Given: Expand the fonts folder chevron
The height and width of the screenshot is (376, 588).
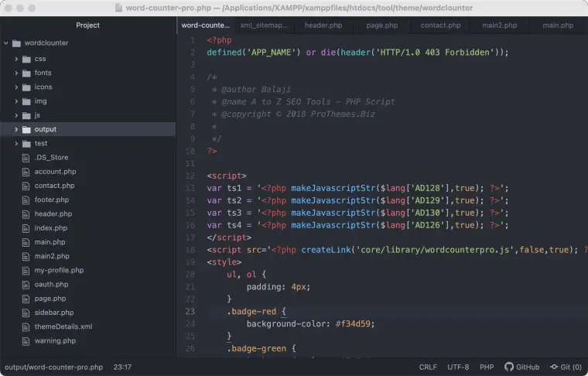Looking at the screenshot, I should point(16,73).
